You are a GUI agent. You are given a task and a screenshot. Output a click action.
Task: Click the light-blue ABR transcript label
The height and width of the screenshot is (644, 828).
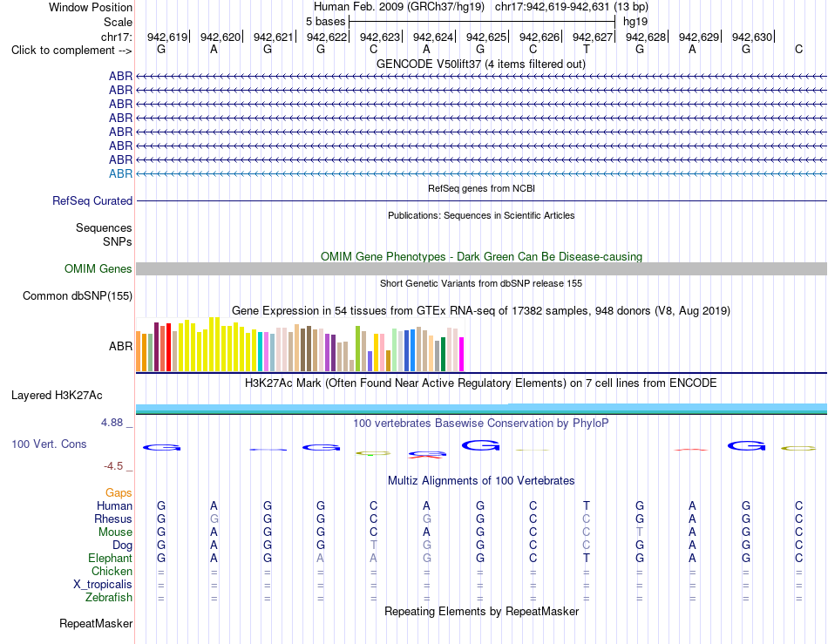tap(120, 173)
